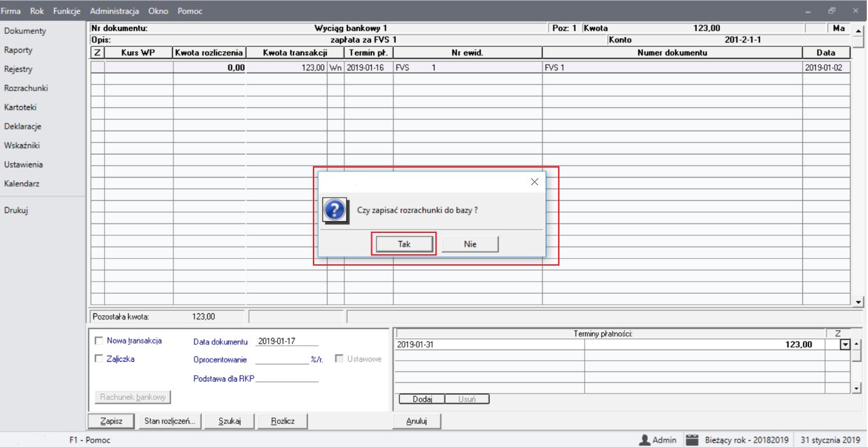Click the Termin pł. column header
868x447 pixels.
pos(369,53)
